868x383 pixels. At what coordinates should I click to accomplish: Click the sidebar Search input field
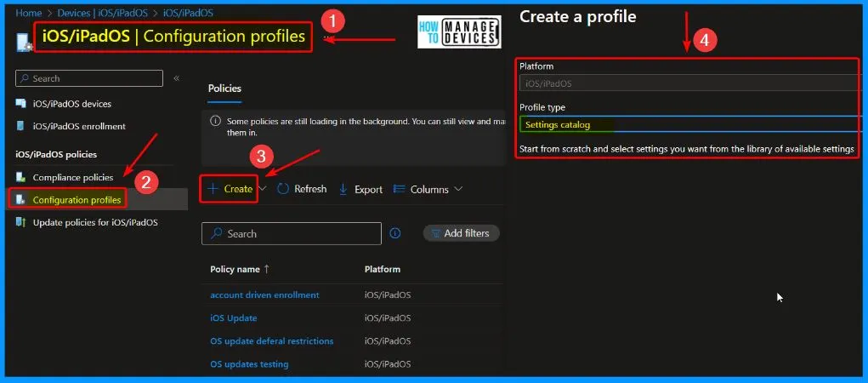pyautogui.click(x=89, y=78)
